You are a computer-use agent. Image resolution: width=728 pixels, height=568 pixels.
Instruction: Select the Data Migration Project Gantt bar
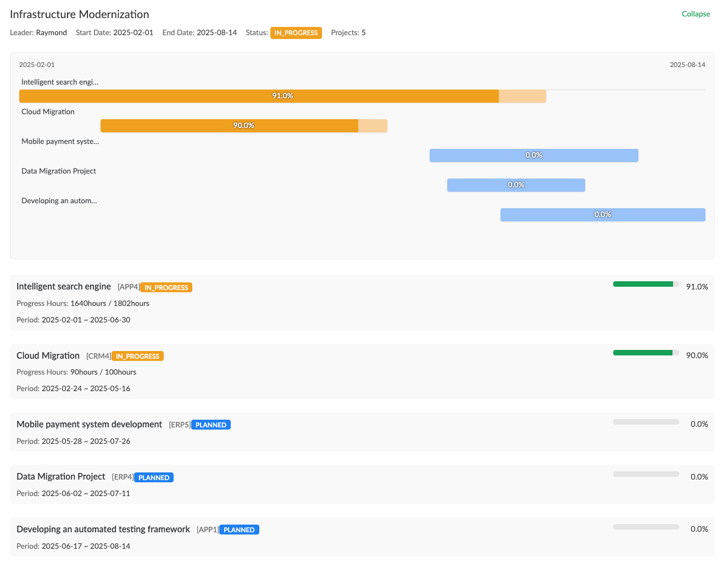coord(515,185)
